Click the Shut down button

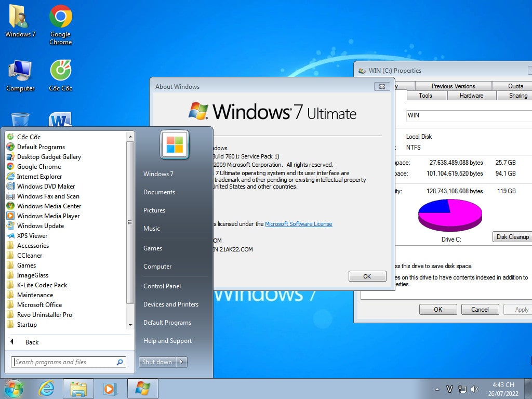[157, 362]
